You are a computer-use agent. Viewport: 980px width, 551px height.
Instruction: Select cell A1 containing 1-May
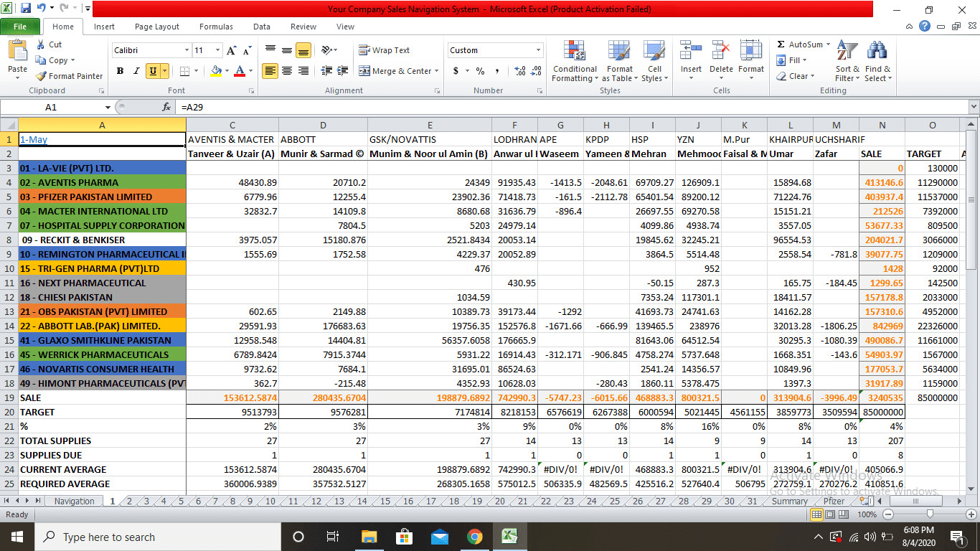pos(102,139)
